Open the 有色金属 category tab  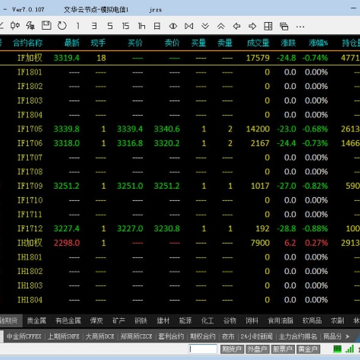point(68,321)
